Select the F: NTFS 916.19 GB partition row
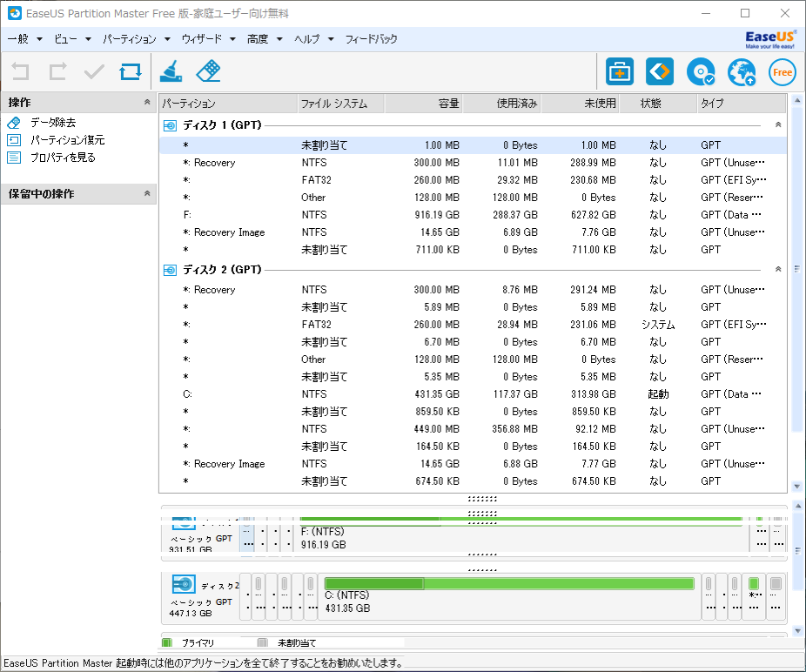 (x=473, y=215)
